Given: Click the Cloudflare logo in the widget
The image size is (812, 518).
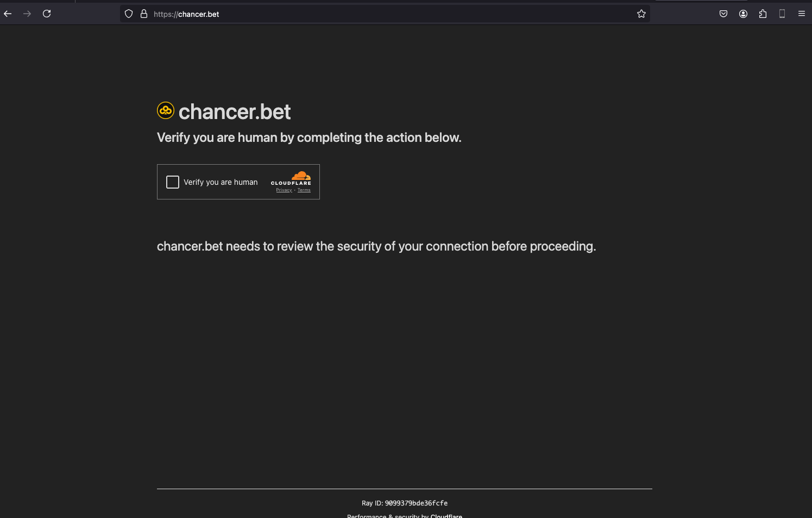Looking at the screenshot, I should [291, 178].
